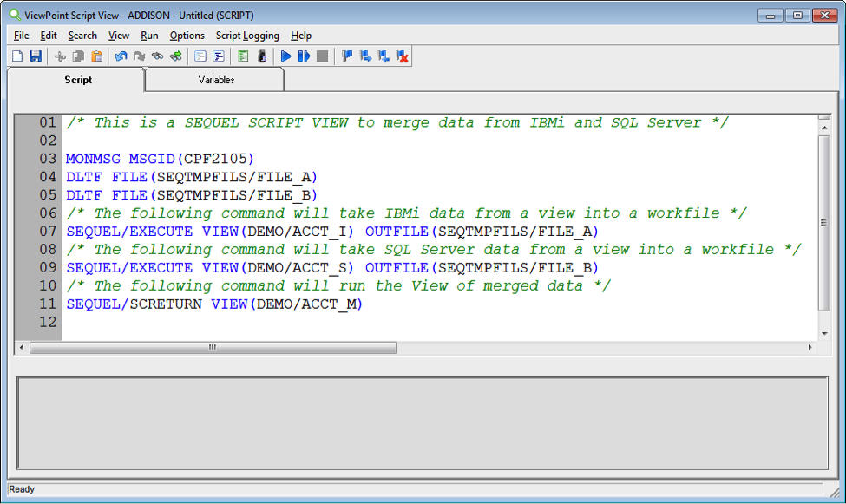The height and width of the screenshot is (504, 846).
Task: Save the script with the disk icon
Action: click(x=36, y=56)
